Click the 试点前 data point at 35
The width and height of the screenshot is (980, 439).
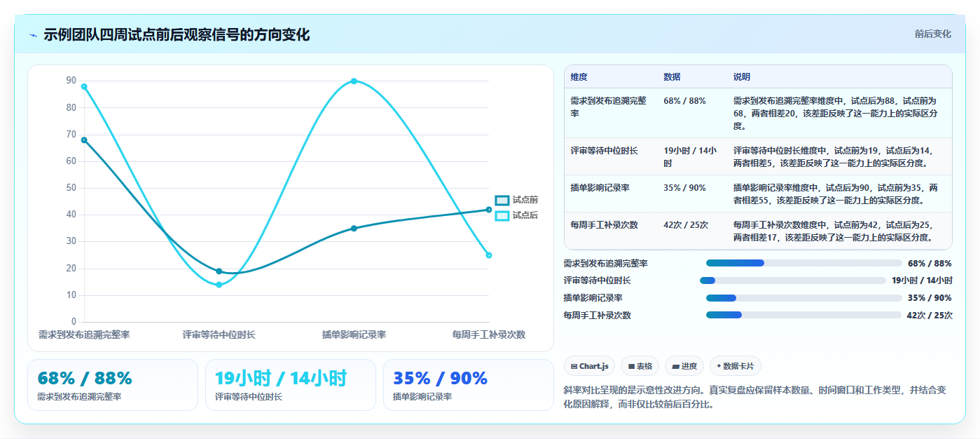354,229
